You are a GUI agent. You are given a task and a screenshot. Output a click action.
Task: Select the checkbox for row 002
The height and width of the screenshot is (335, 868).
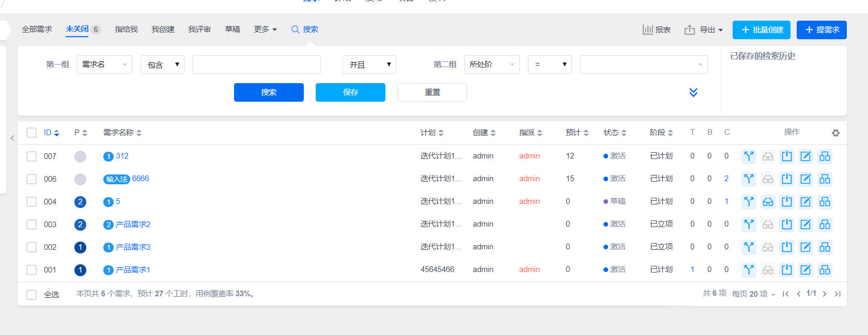[32, 247]
